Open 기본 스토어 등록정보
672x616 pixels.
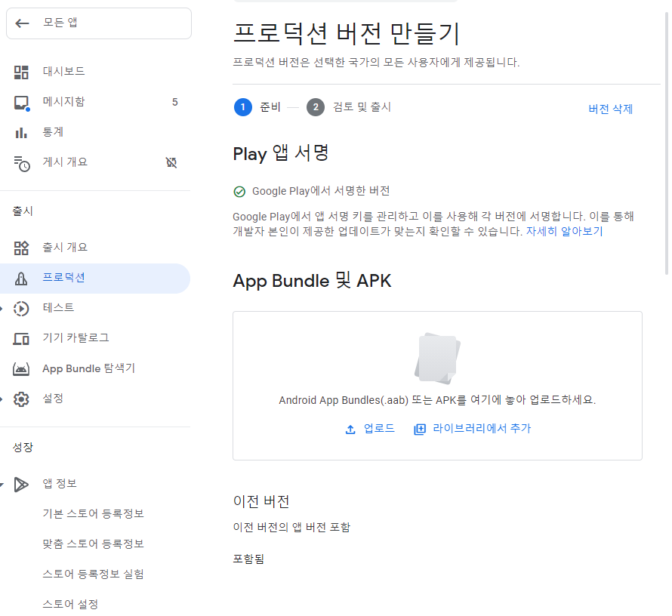pyautogui.click(x=93, y=514)
